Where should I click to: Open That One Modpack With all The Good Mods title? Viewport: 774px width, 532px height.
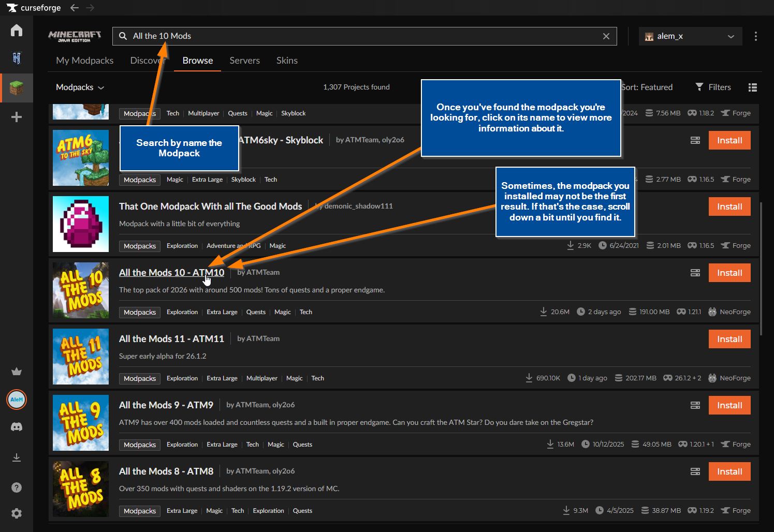click(210, 206)
